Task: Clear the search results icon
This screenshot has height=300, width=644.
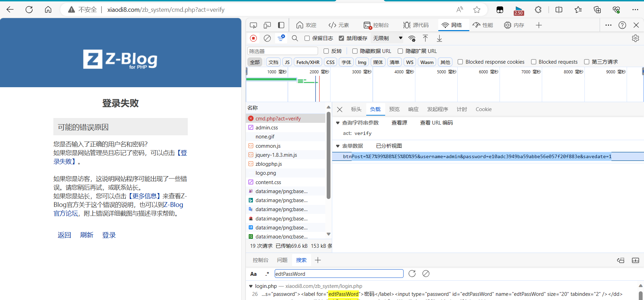Action: (426, 274)
